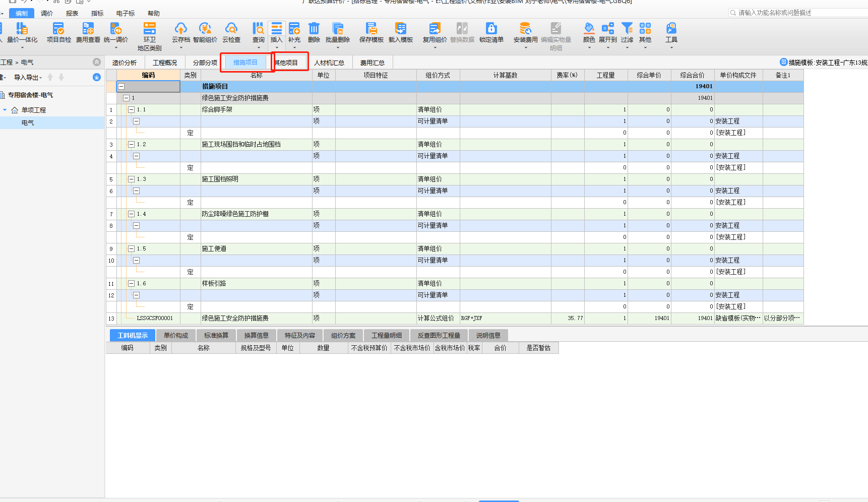Switch to the 调价 ribbon tab
The width and height of the screenshot is (868, 502).
pyautogui.click(x=47, y=13)
